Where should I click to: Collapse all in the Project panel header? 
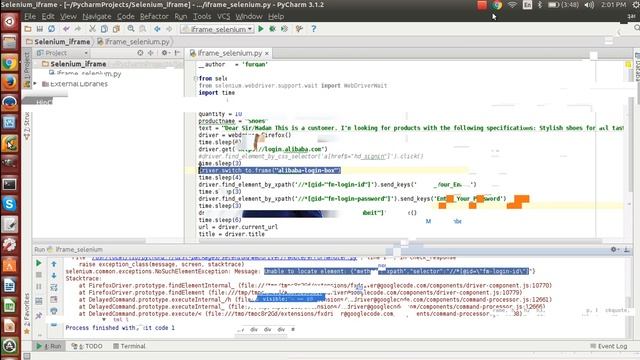click(151, 53)
